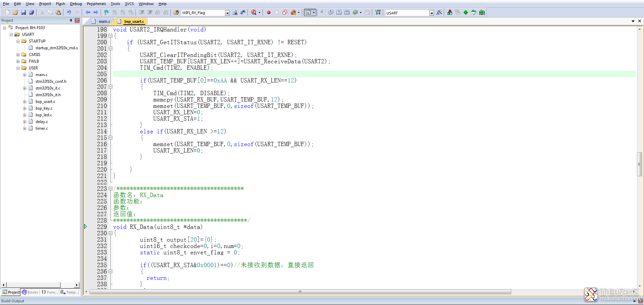Viewport: 644px width, 305px height.
Task: Click the editor horizontal scrollbar
Action: (301, 292)
